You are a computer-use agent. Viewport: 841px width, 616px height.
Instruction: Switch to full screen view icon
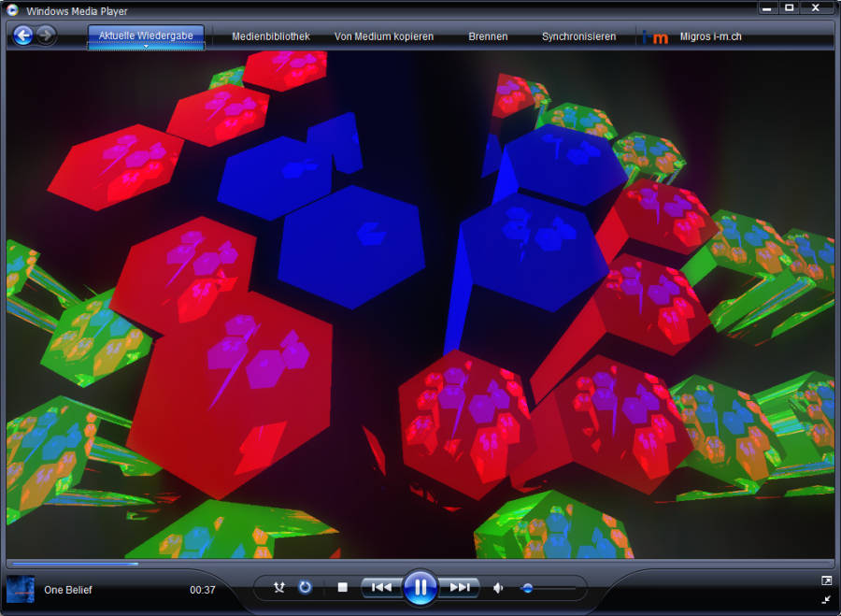826,580
